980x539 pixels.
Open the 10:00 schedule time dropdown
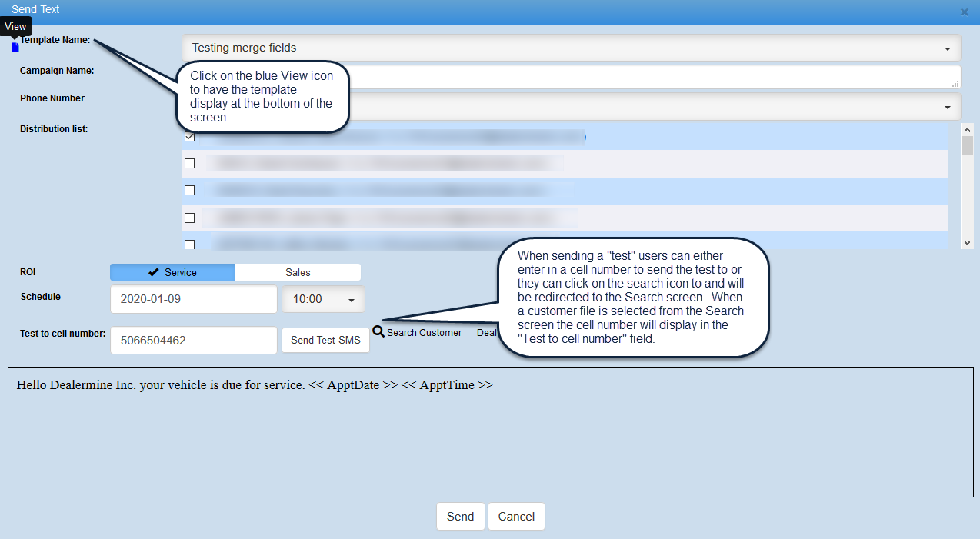(x=324, y=299)
